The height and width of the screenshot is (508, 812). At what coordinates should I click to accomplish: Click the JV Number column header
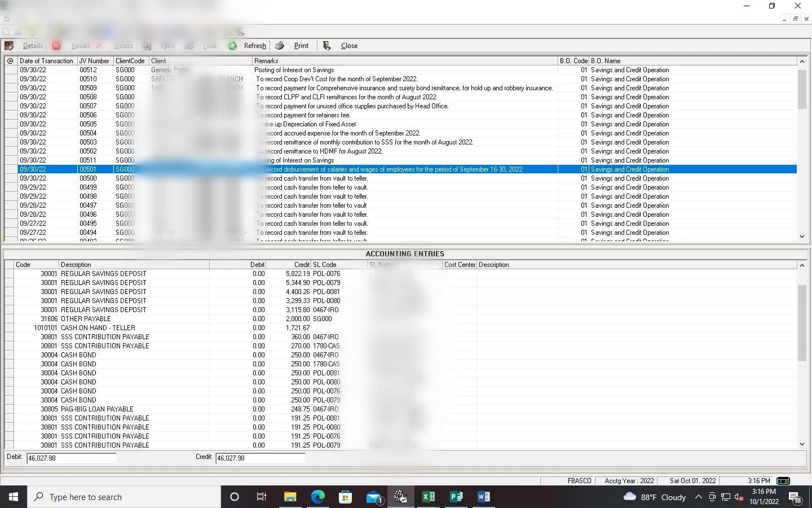pyautogui.click(x=95, y=61)
